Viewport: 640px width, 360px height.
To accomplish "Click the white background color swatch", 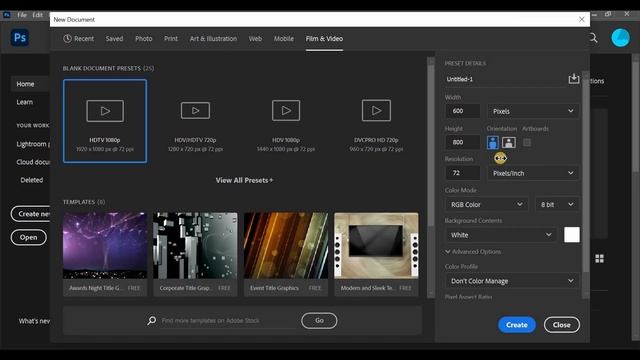I will (571, 235).
